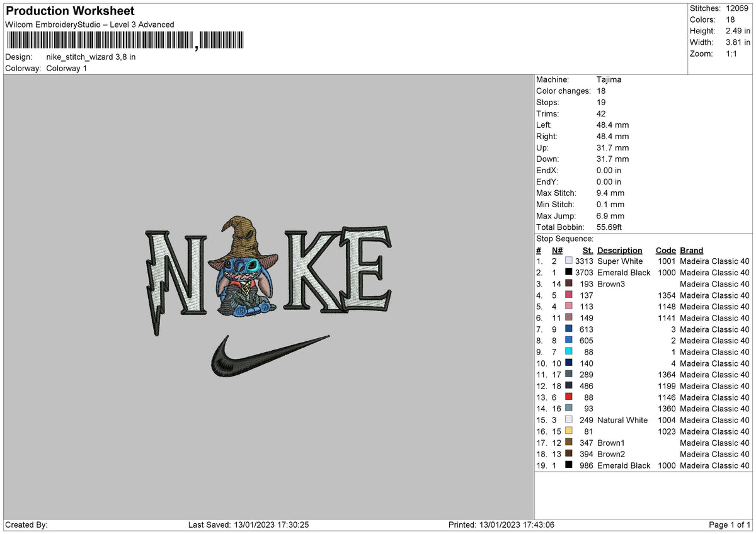This screenshot has width=756, height=534.
Task: Select the Stops value 19
Action: coord(601,102)
